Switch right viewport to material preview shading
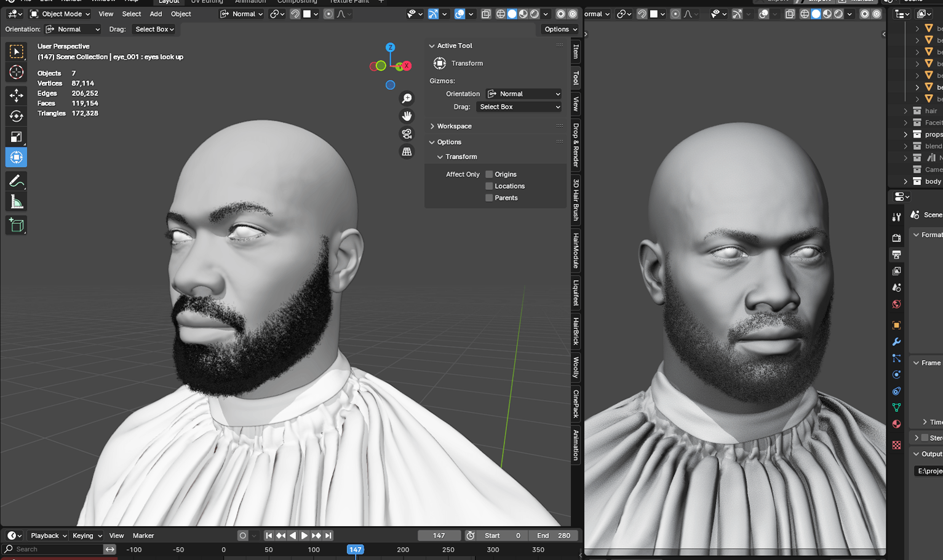Screen dimensions: 943x560 coord(827,14)
